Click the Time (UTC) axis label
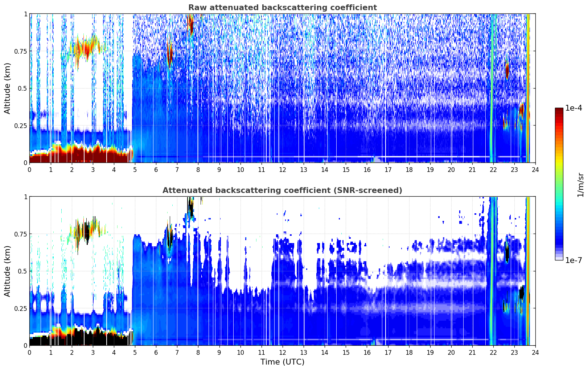588x370 pixels. [x=282, y=362]
